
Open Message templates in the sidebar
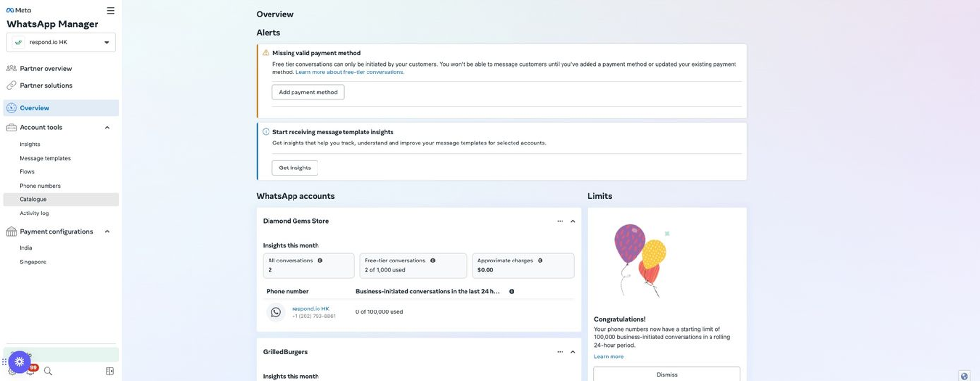point(45,158)
